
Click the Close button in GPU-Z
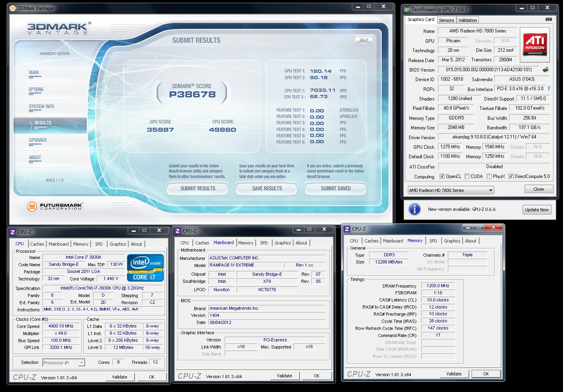coord(538,189)
